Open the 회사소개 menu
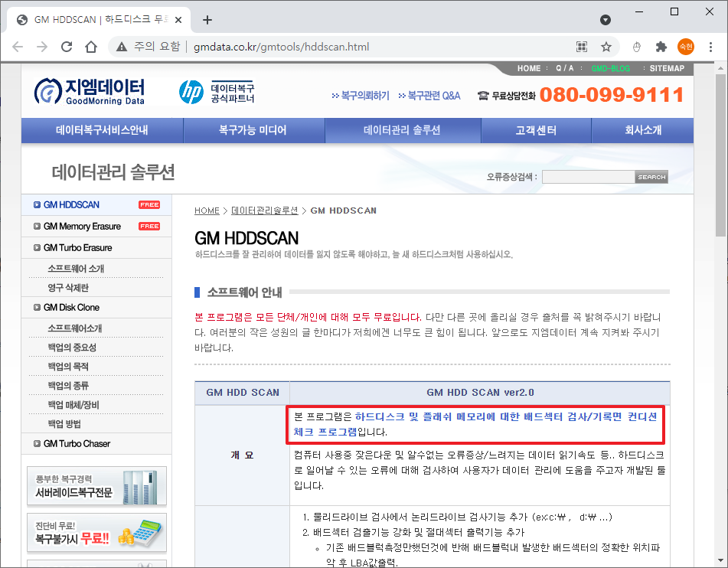This screenshot has width=728, height=568. click(x=642, y=130)
